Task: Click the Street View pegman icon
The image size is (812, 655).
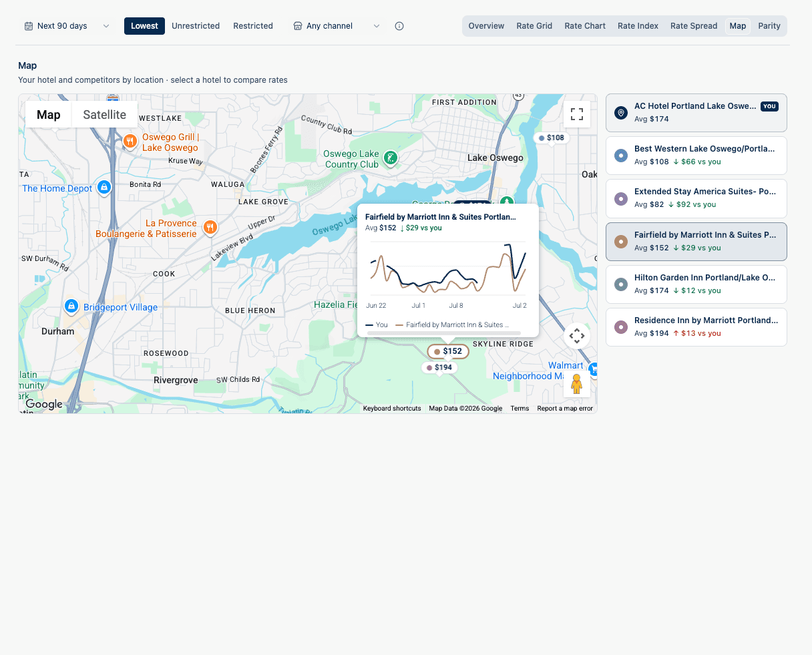Action: pyautogui.click(x=577, y=383)
